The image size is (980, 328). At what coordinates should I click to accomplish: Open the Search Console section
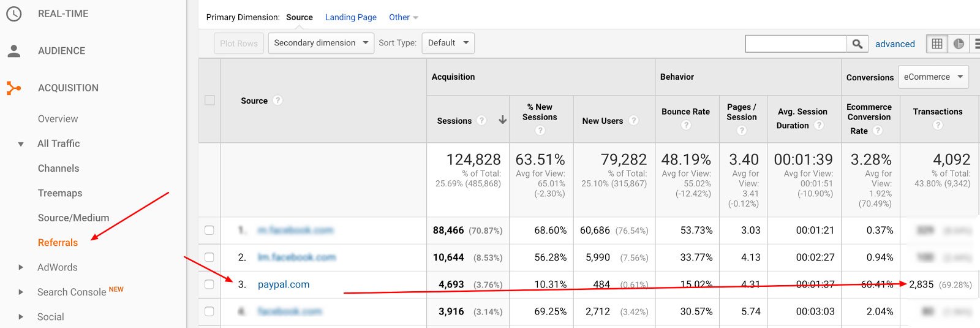click(x=72, y=292)
